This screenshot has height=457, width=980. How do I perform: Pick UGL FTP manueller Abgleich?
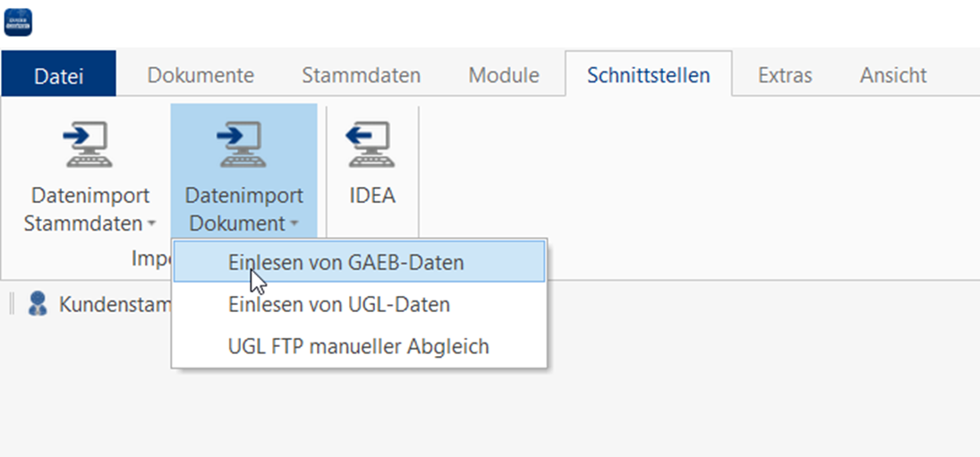point(358,346)
